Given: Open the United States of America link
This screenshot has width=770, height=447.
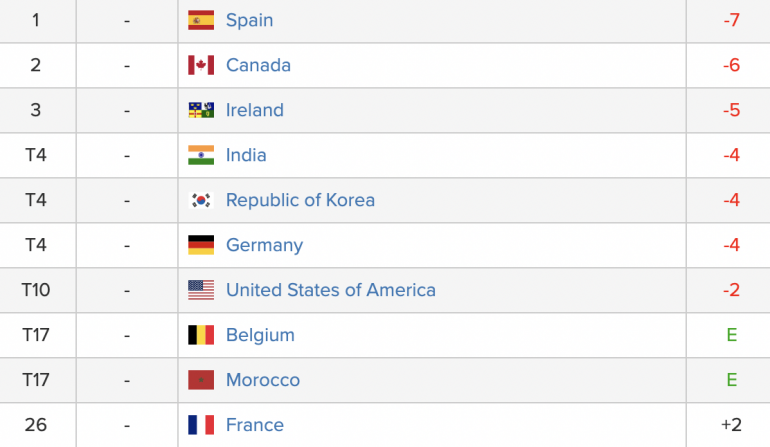Looking at the screenshot, I should tap(331, 290).
